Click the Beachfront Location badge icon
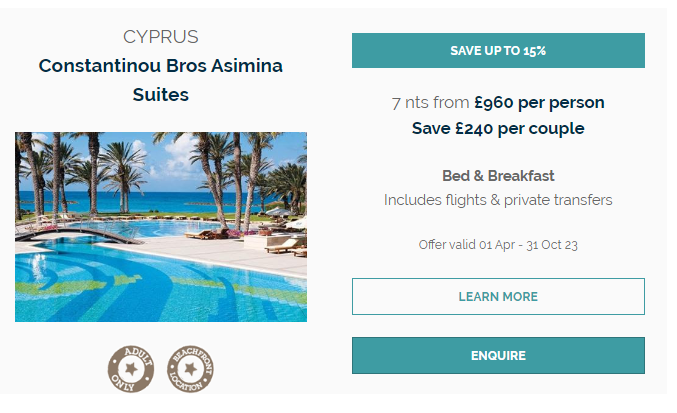The width and height of the screenshot is (677, 413). click(x=190, y=368)
